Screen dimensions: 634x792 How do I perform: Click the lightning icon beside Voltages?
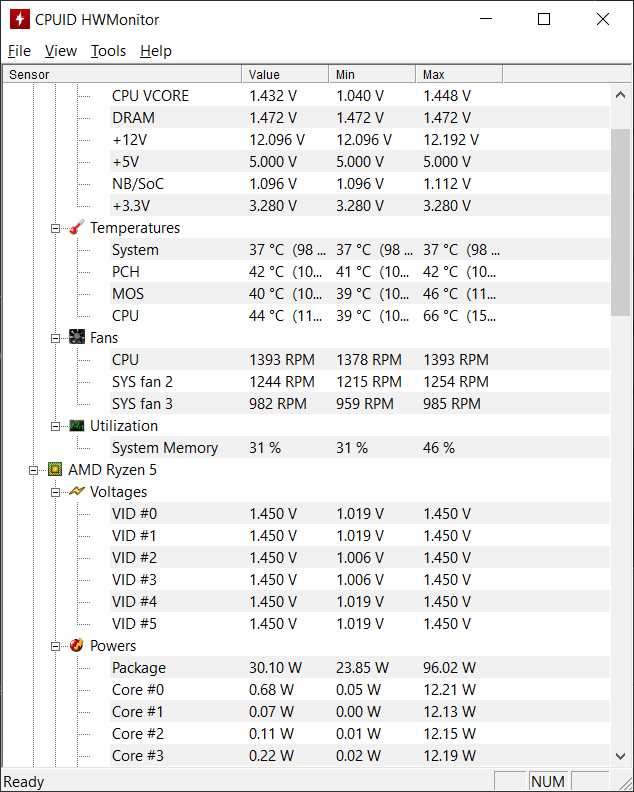coord(77,491)
